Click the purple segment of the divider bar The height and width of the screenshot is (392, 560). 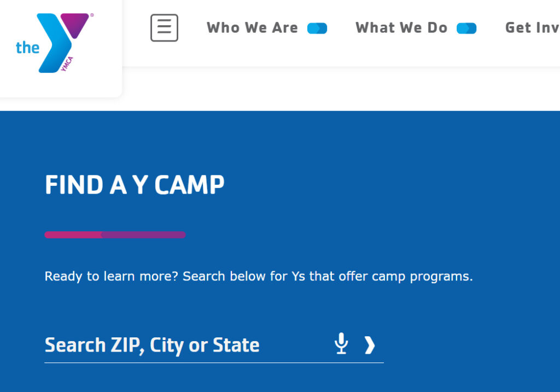[x=143, y=235]
